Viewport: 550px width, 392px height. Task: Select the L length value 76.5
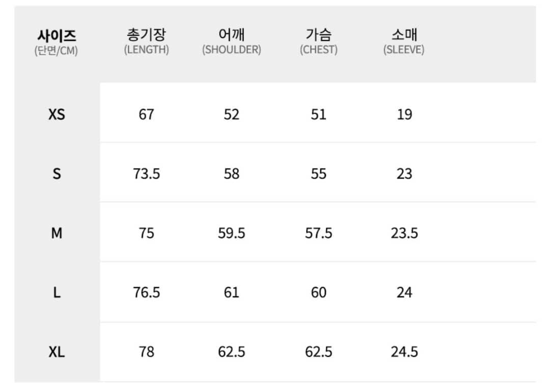tap(146, 293)
